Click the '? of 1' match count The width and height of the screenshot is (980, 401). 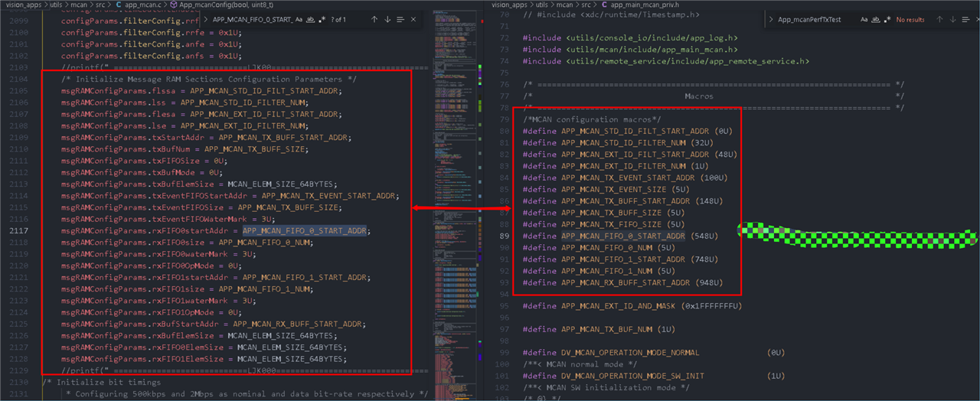click(x=338, y=20)
